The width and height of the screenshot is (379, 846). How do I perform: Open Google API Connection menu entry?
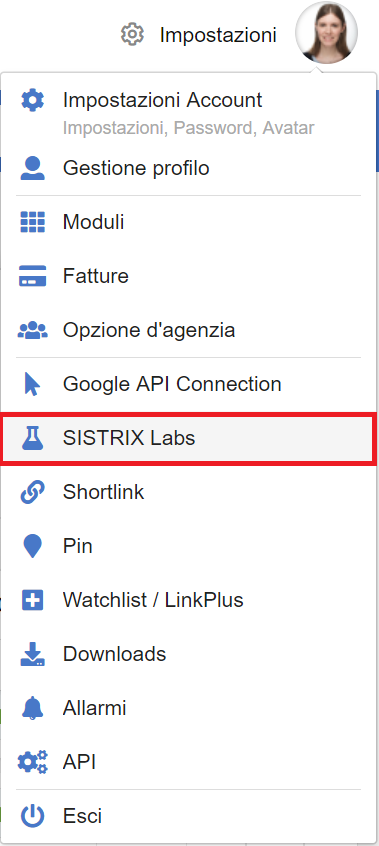pyautogui.click(x=188, y=384)
